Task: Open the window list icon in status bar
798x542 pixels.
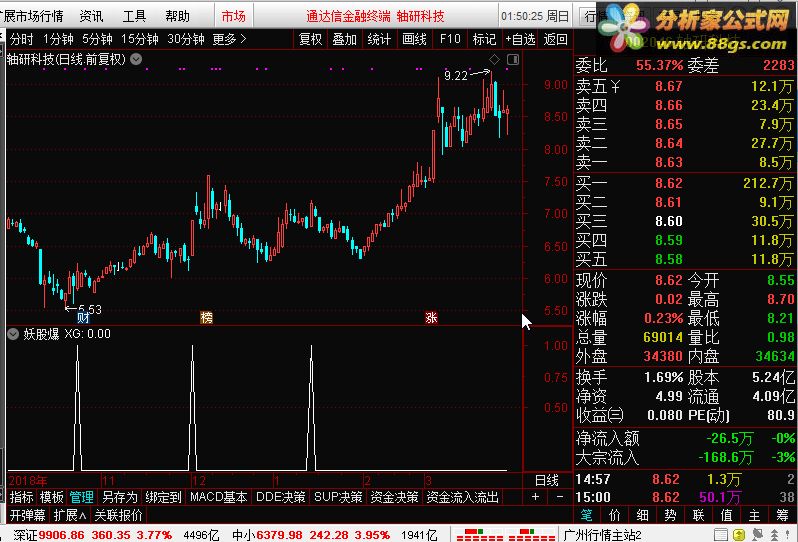Action: (x=721, y=535)
